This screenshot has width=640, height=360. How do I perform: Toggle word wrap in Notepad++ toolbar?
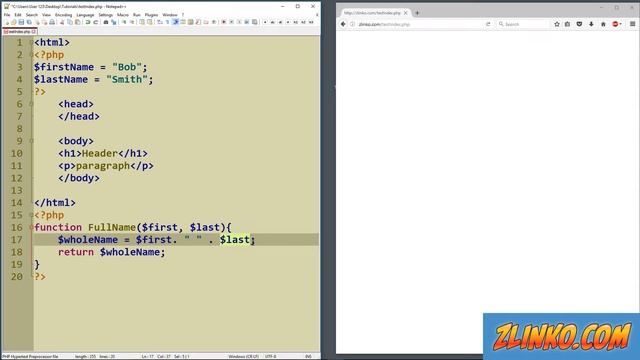(x=160, y=22)
